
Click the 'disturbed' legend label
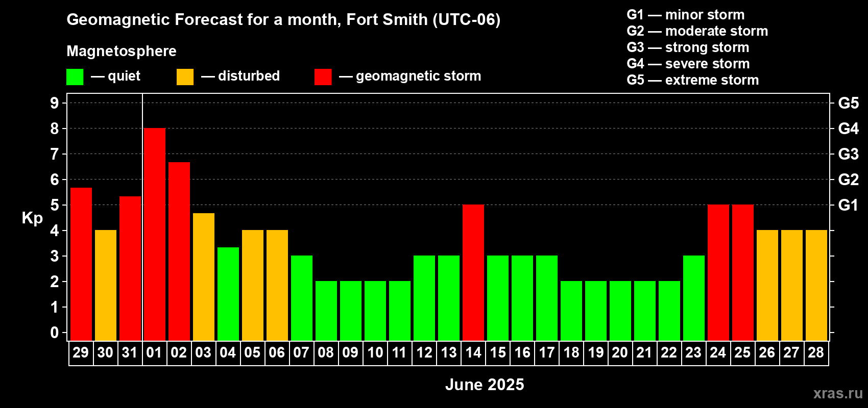click(249, 76)
